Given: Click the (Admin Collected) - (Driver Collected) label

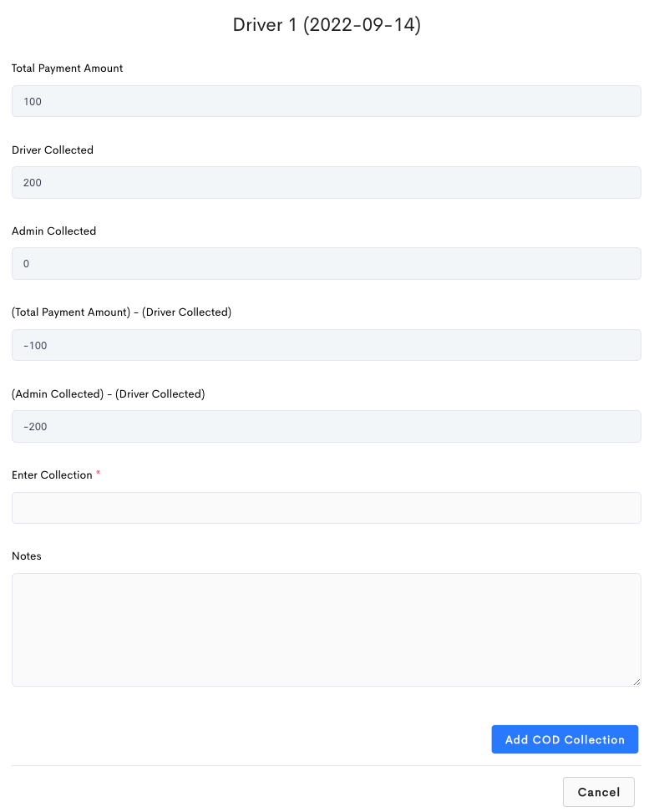Looking at the screenshot, I should [109, 393].
